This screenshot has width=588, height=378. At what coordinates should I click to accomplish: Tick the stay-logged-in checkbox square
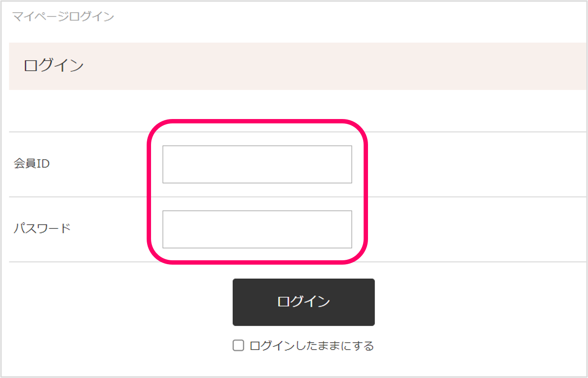coord(238,346)
